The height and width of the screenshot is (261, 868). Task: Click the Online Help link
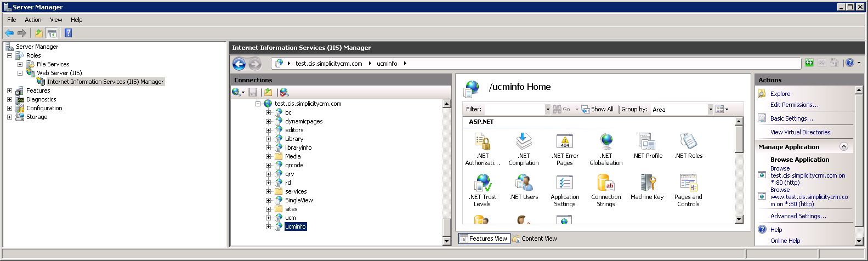(x=785, y=241)
